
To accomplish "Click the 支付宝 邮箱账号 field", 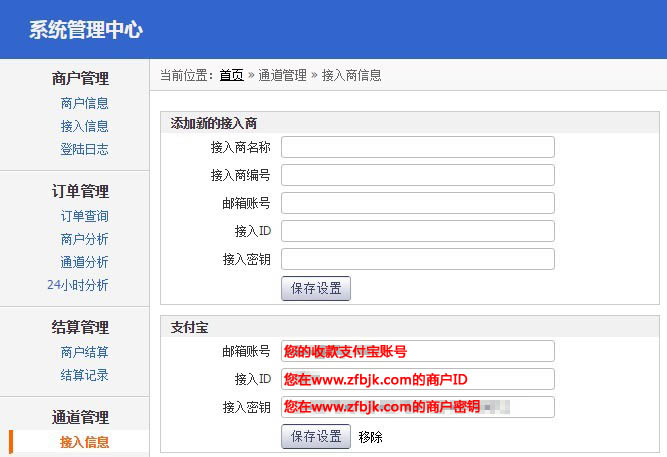I will (x=418, y=351).
